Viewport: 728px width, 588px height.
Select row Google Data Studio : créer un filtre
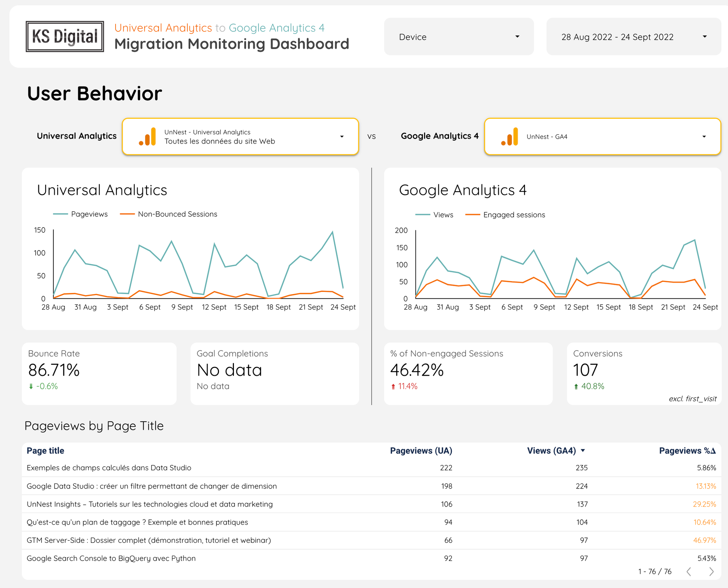[x=371, y=486]
